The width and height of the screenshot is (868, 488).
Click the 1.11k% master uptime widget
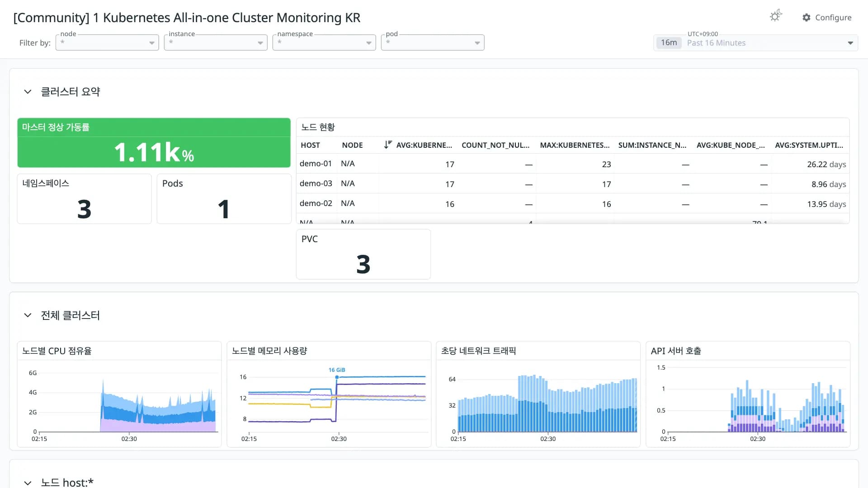(154, 143)
